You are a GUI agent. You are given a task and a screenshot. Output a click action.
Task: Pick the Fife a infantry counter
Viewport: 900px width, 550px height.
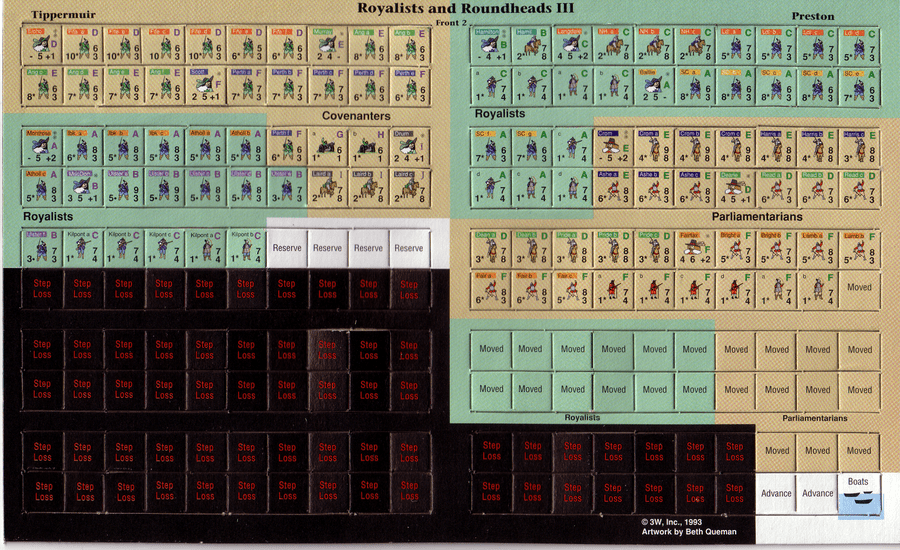pos(83,45)
